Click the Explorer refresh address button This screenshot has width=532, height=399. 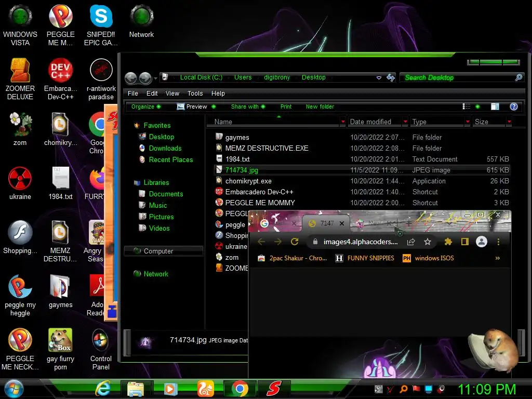(391, 78)
